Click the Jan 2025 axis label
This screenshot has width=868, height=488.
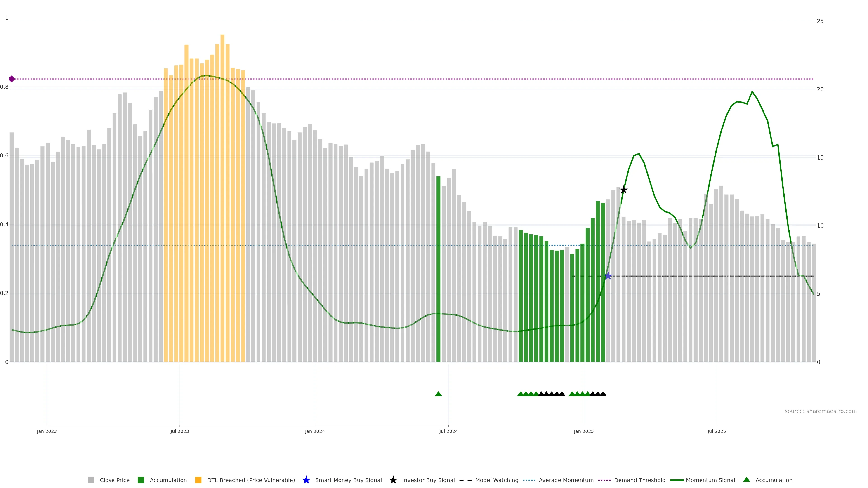click(584, 431)
